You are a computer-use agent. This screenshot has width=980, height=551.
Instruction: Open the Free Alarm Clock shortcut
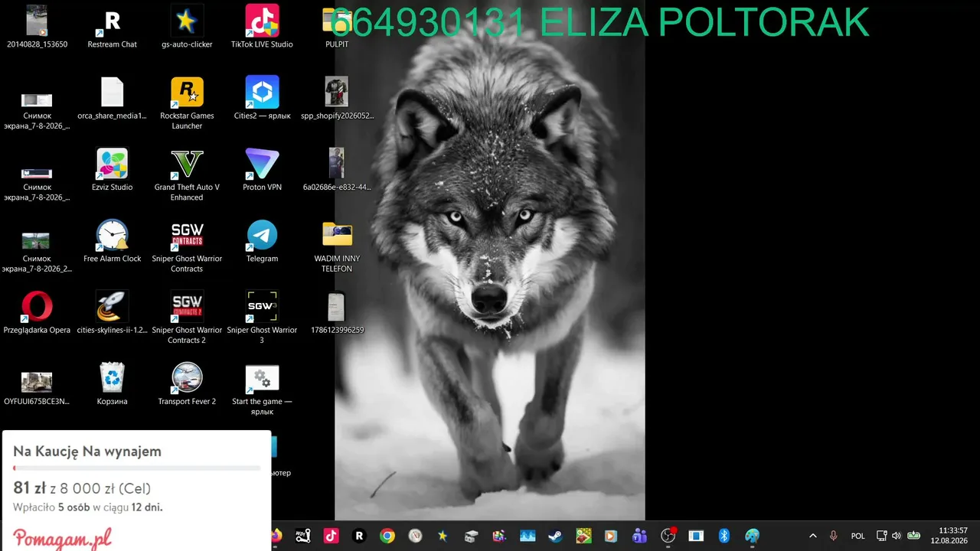(x=112, y=241)
